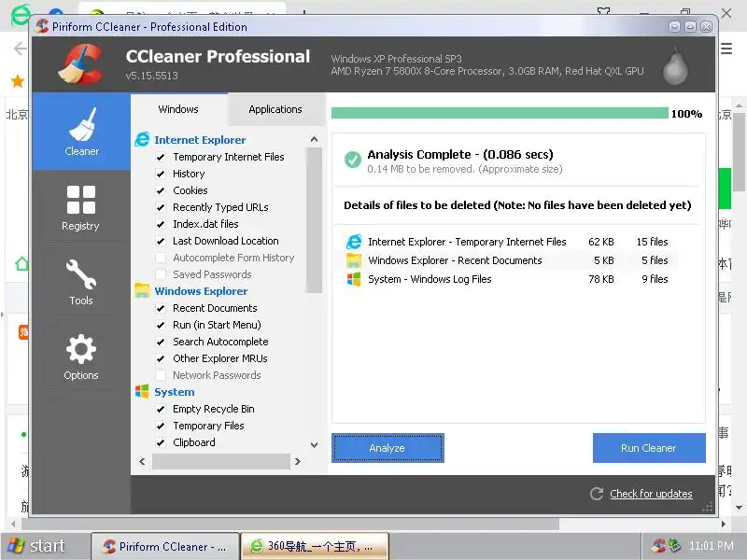Enable Autocomplete Form History checkbox
This screenshot has width=747, height=560.
pos(161,258)
